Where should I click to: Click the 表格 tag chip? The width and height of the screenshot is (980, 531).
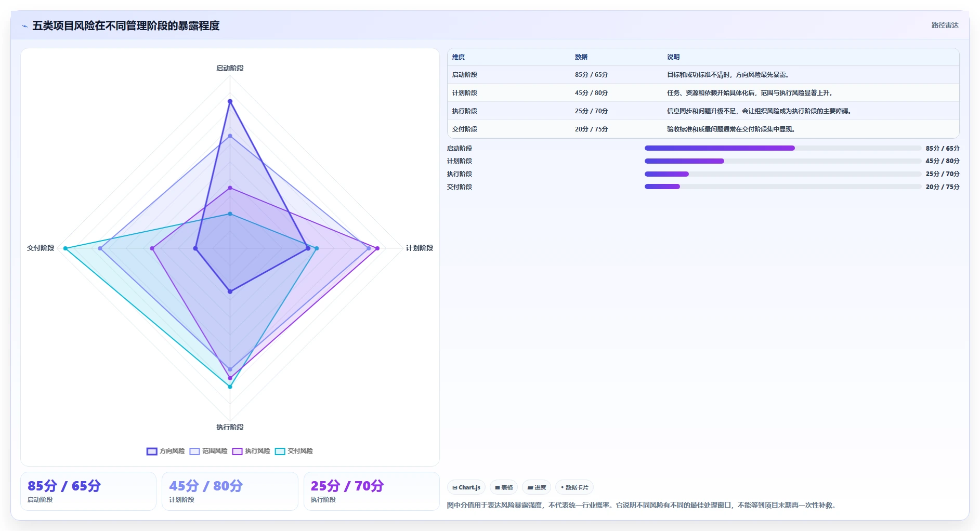[504, 487]
